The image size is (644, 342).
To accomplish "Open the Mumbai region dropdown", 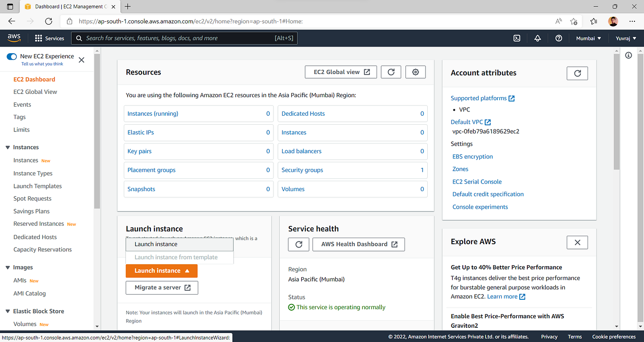I will (x=588, y=38).
